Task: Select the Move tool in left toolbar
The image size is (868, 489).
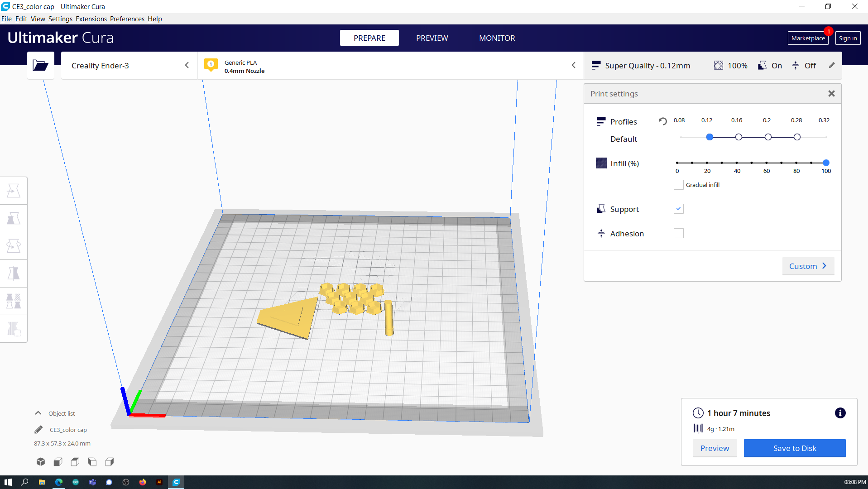Action: click(14, 191)
